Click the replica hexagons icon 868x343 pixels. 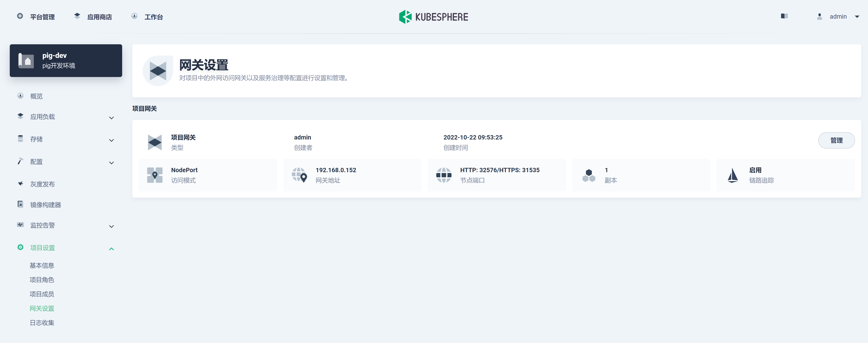coord(589,175)
